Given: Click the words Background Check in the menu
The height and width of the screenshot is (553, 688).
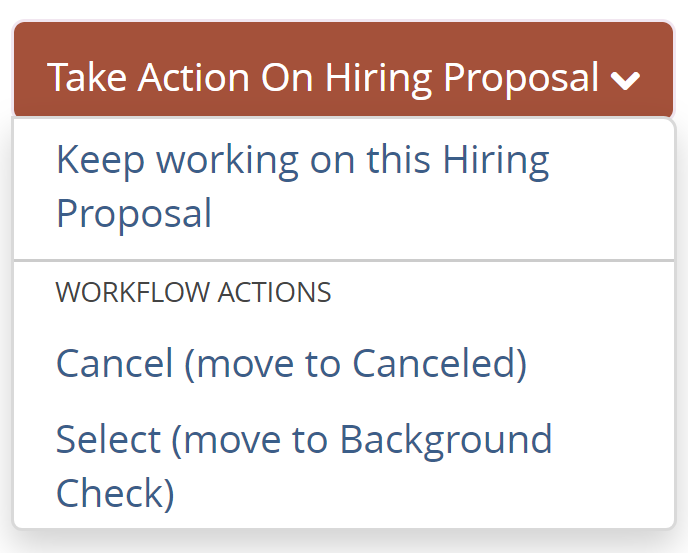Looking at the screenshot, I should pyautogui.click(x=445, y=440).
